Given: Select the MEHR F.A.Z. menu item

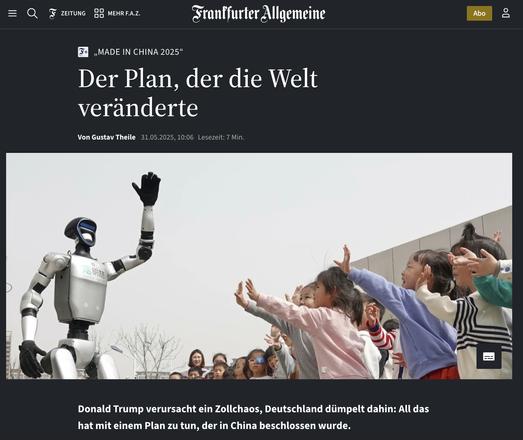Looking at the screenshot, I should (x=124, y=13).
